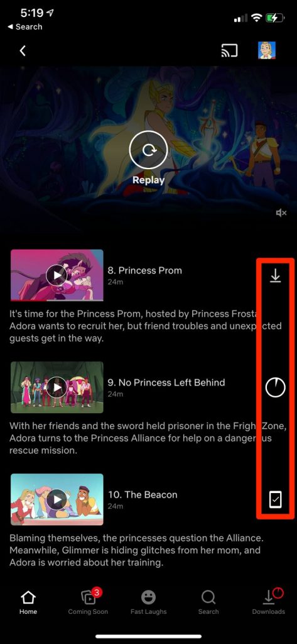Play The Beacon episode thumbnail
The image size is (297, 644).
coord(57,499)
